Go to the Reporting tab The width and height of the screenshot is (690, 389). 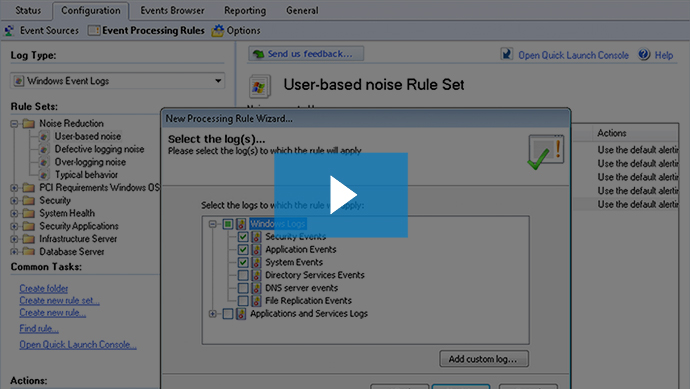[x=245, y=10]
